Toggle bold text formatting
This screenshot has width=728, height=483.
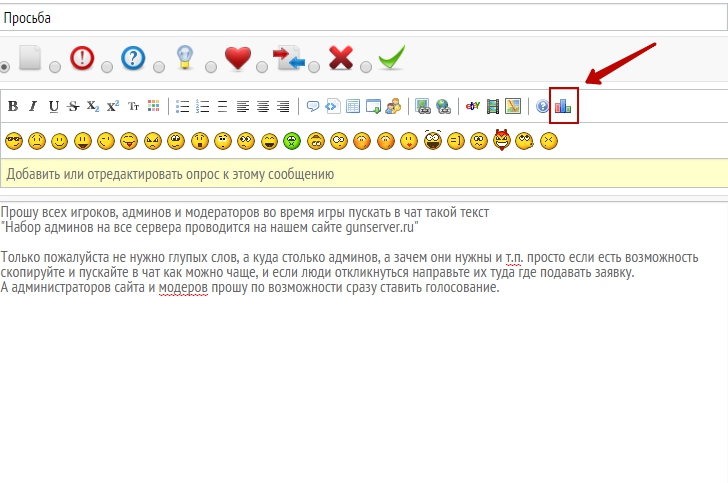tap(13, 106)
